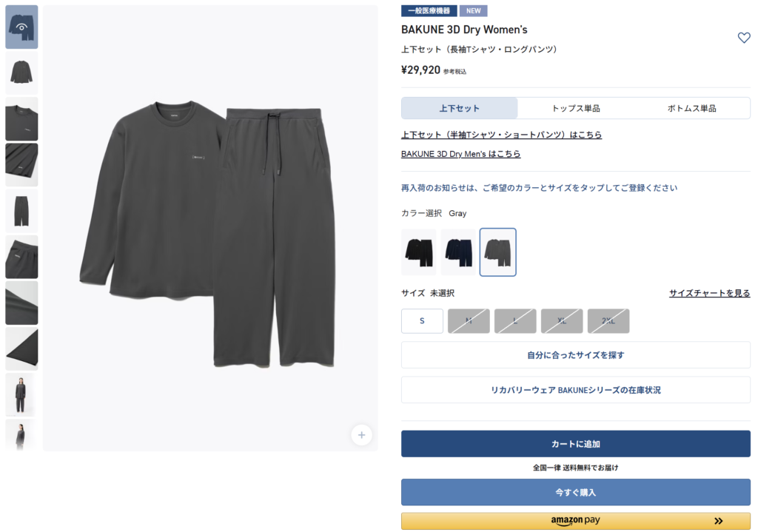Choose the navy color swatch
758x532 pixels.
pos(458,252)
